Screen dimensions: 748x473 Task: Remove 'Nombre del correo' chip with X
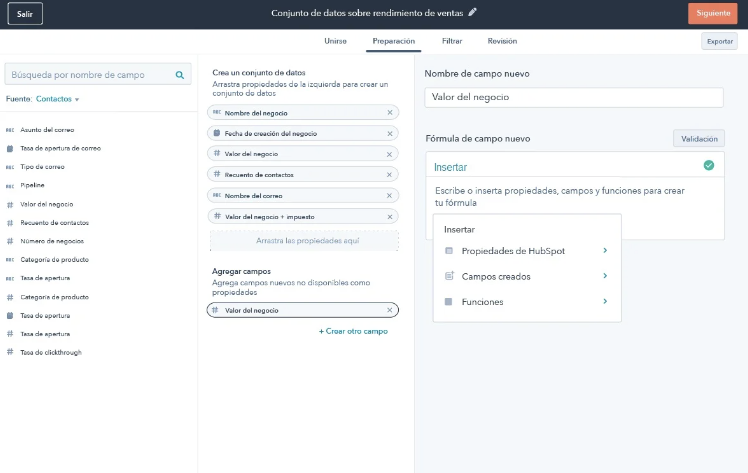(x=390, y=195)
